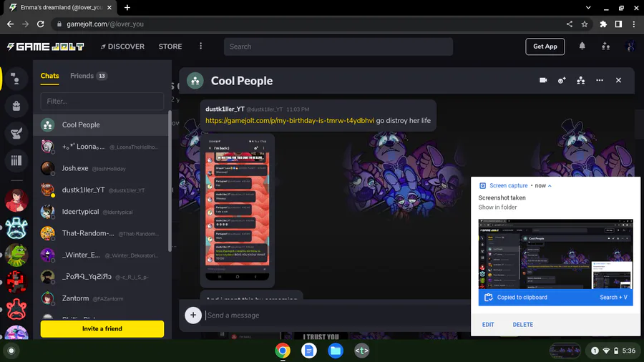Screen dimensions: 644x362
Task: Click Show in folder in notification
Action: pyautogui.click(x=497, y=207)
